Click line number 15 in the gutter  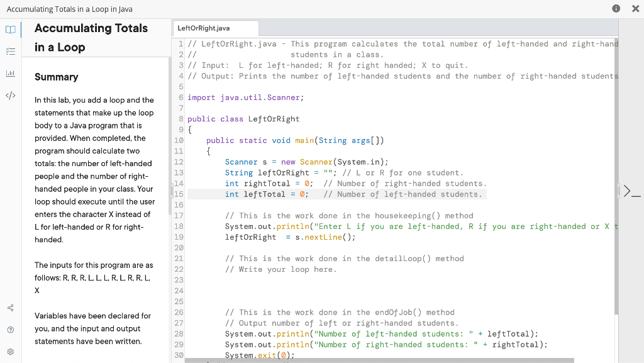click(179, 194)
